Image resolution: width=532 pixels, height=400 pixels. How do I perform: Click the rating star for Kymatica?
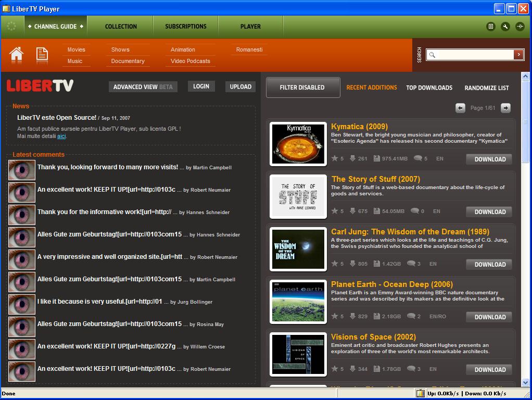pos(335,158)
